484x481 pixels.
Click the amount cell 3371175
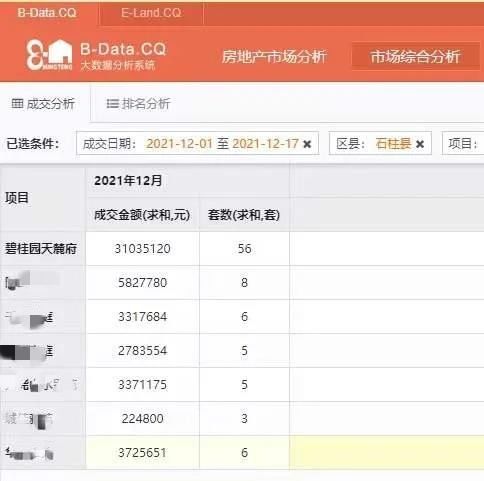point(143,385)
